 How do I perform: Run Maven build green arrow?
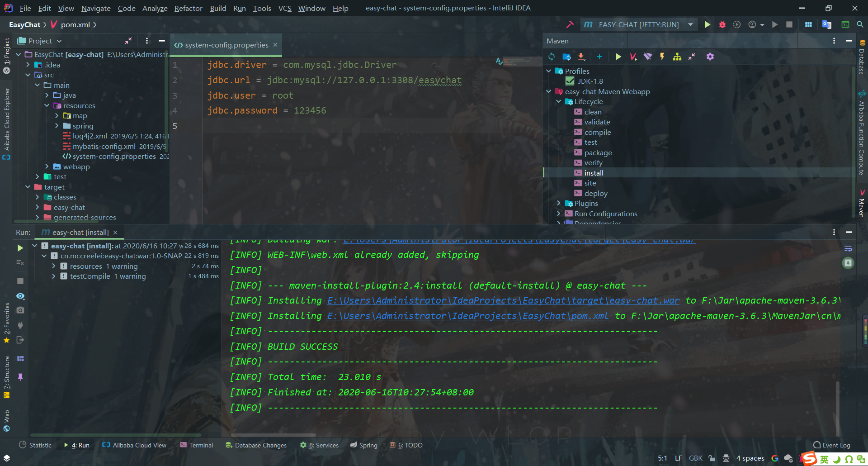pyautogui.click(x=618, y=57)
